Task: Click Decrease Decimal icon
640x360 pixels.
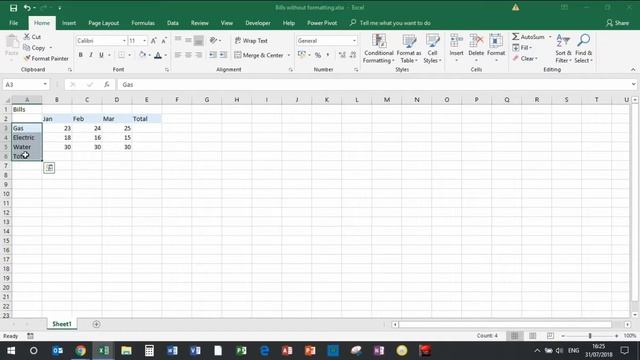Action: (353, 55)
